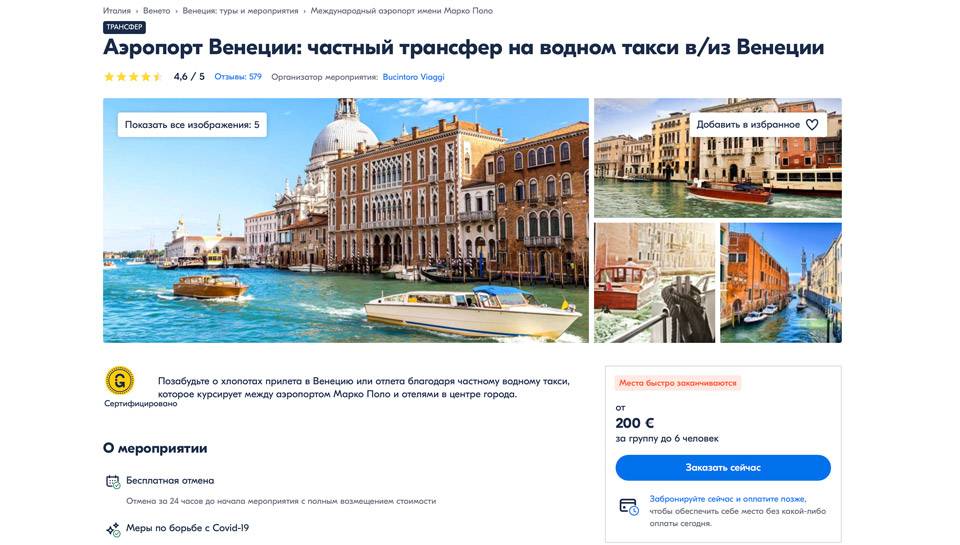
Task: Visit organizer Bucintoro Viaggi link
Action: click(413, 77)
